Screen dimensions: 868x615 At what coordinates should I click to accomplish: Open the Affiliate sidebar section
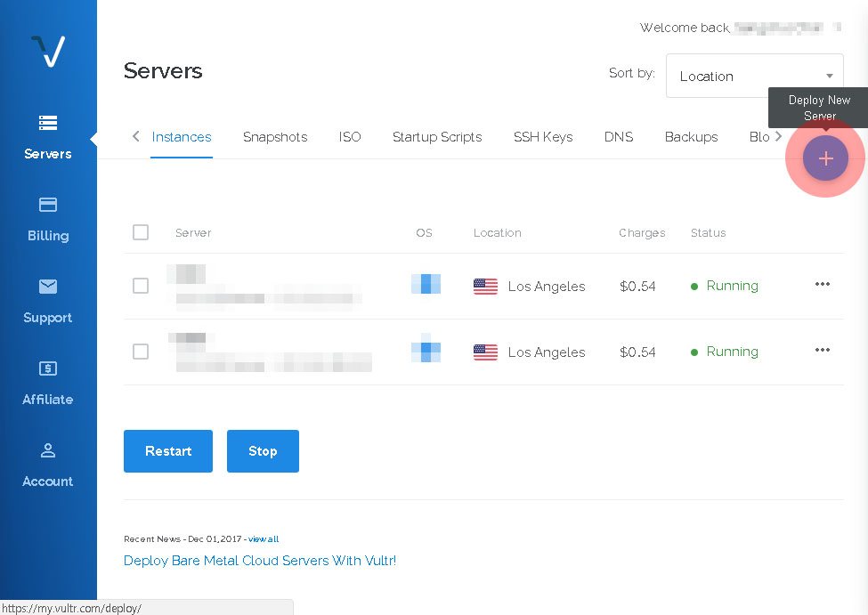click(x=48, y=383)
